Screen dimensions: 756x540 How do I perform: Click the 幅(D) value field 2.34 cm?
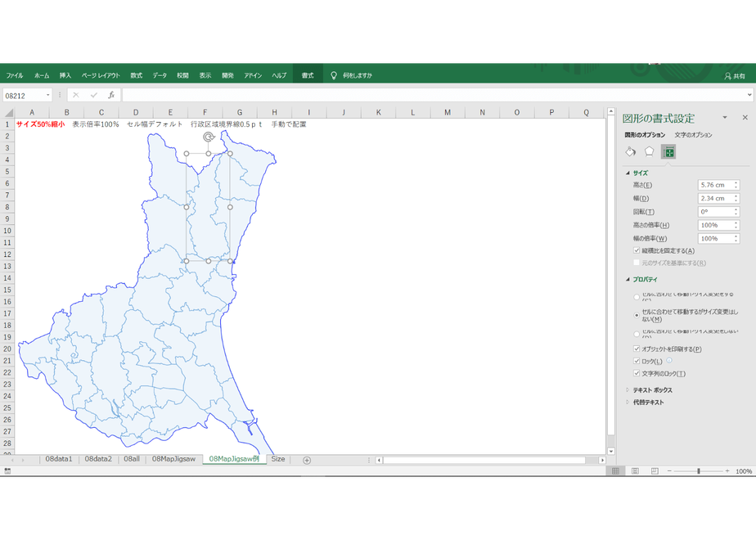[715, 198]
